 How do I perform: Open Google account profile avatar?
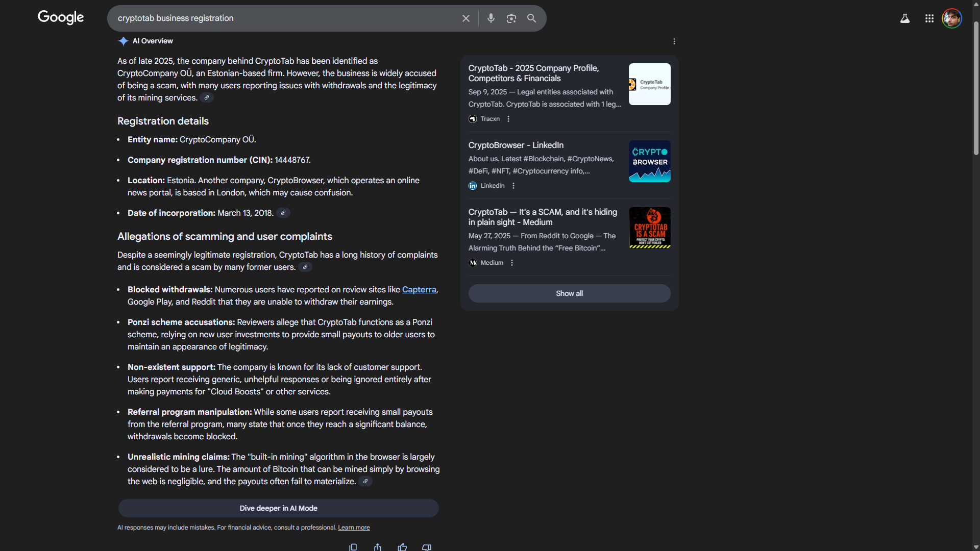pos(951,18)
